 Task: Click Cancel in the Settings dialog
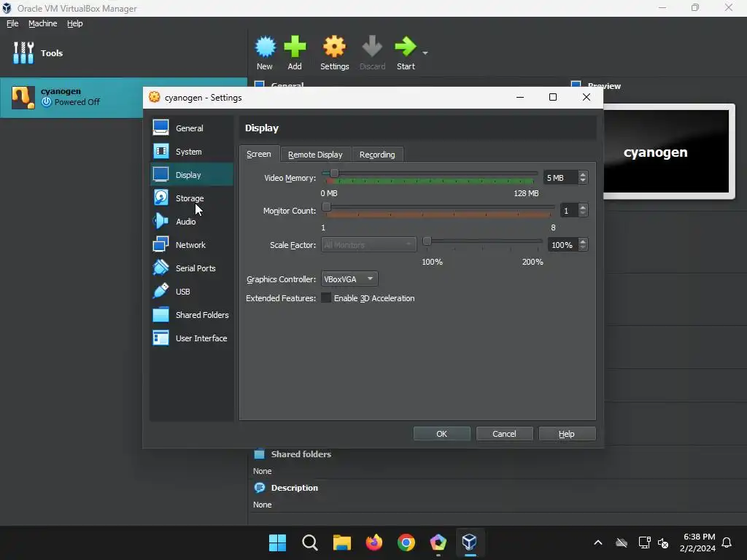point(504,434)
